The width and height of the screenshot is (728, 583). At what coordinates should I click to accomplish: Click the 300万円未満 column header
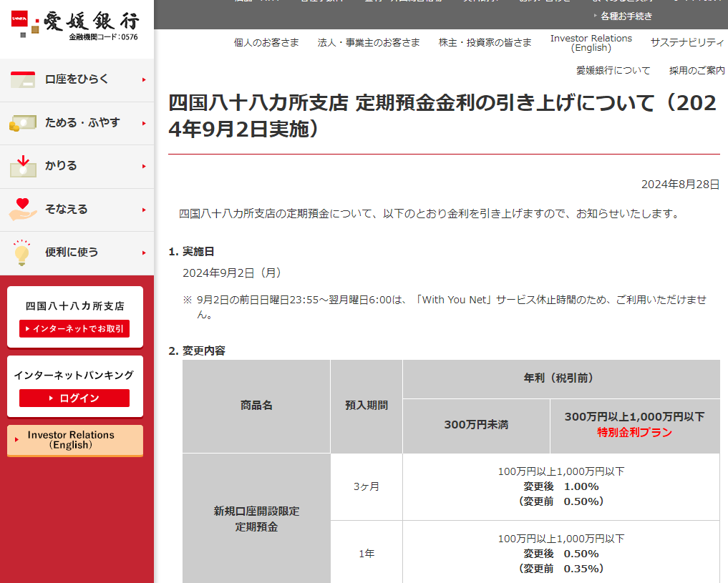(x=476, y=425)
